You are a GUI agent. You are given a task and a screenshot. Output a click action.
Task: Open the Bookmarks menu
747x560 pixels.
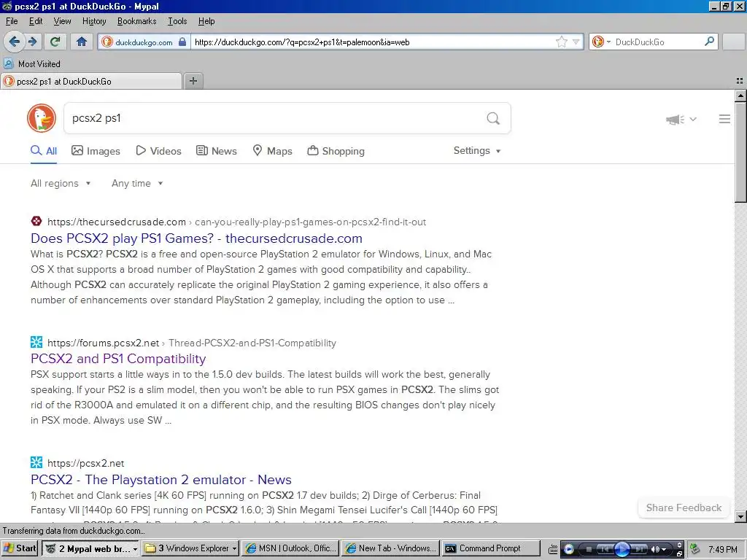pos(136,21)
